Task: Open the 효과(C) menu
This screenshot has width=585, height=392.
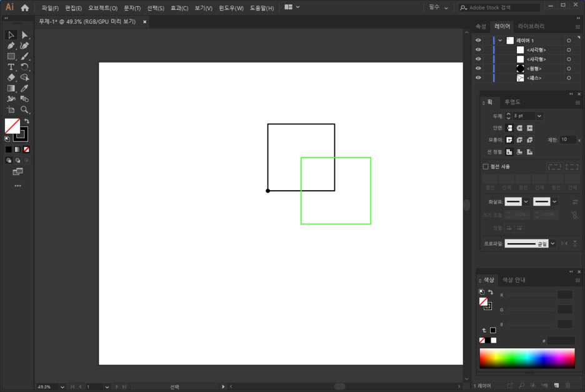Action: (179, 8)
